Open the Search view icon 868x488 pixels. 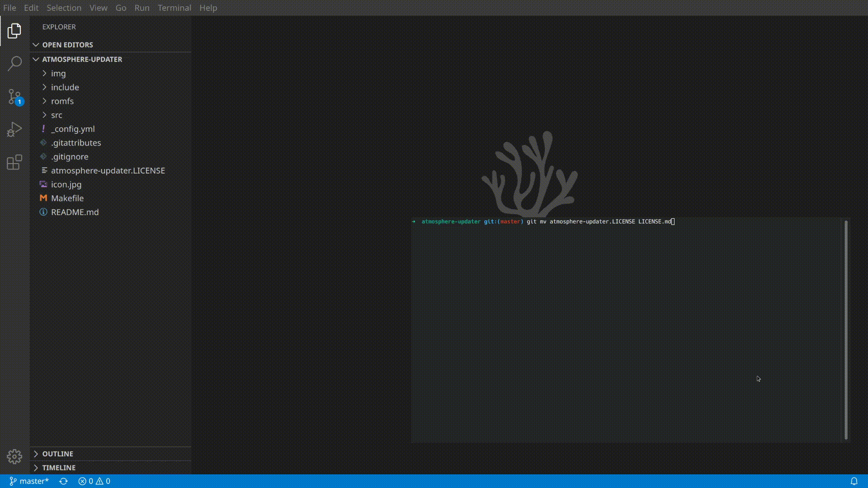pyautogui.click(x=14, y=63)
